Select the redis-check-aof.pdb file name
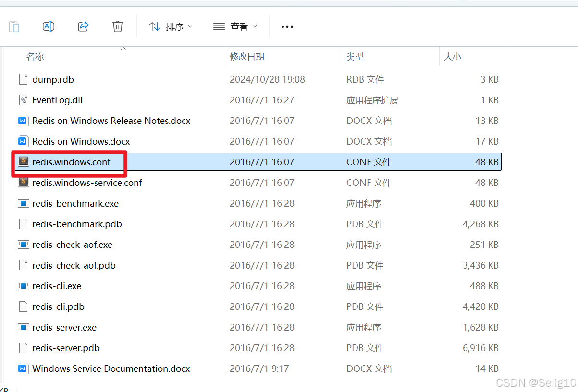This screenshot has width=578, height=392. [x=74, y=265]
